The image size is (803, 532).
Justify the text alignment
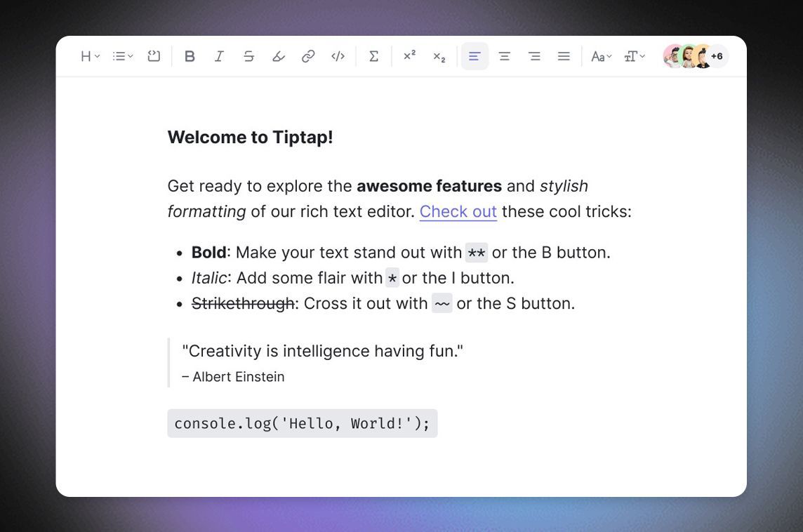click(564, 56)
